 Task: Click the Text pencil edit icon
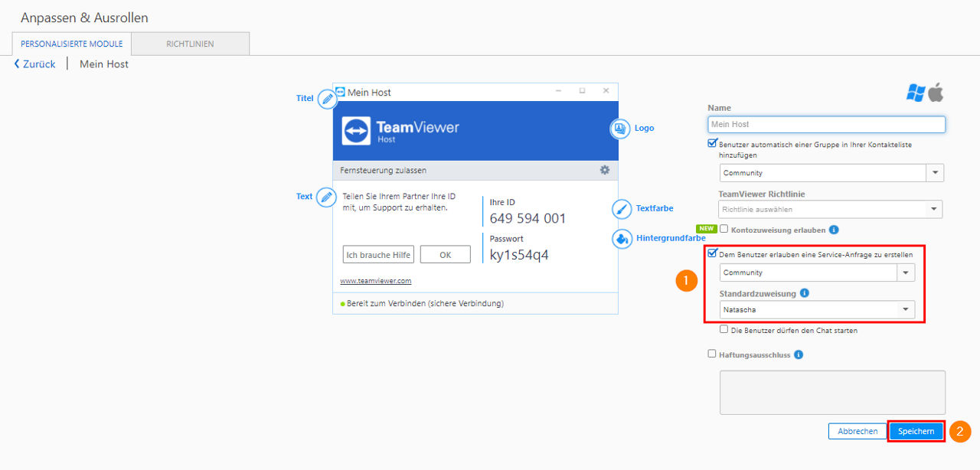[x=327, y=197]
